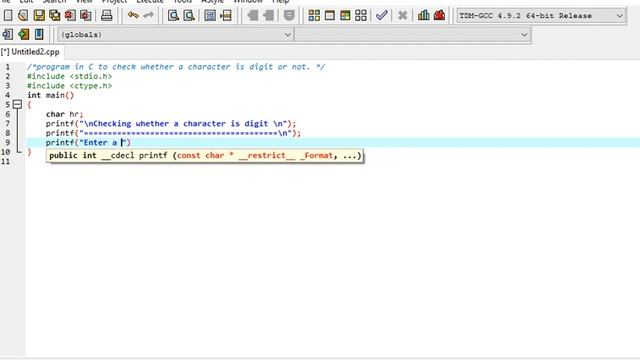This screenshot has height=360, width=640.
Task: Click the printf signature tooltip
Action: pyautogui.click(x=205, y=156)
